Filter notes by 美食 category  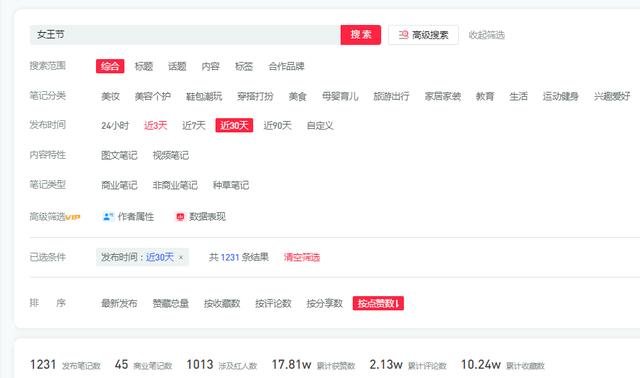click(x=298, y=96)
